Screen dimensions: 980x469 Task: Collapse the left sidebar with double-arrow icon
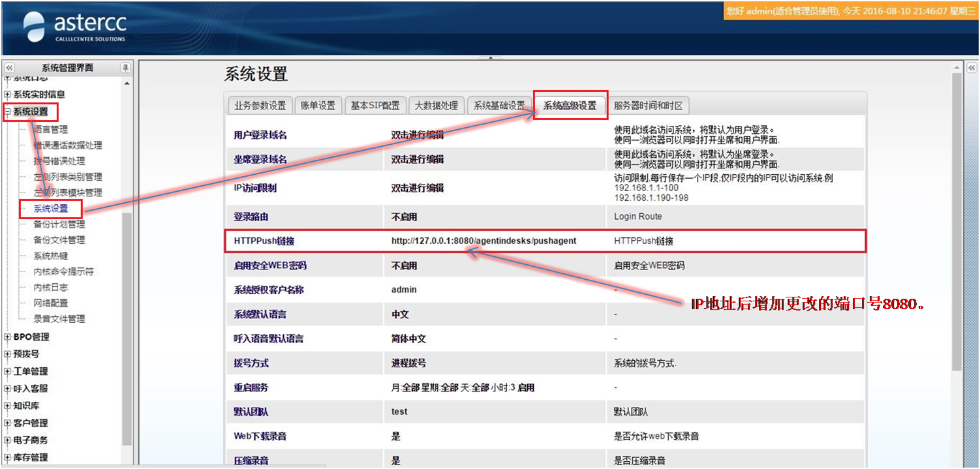pyautogui.click(x=9, y=68)
